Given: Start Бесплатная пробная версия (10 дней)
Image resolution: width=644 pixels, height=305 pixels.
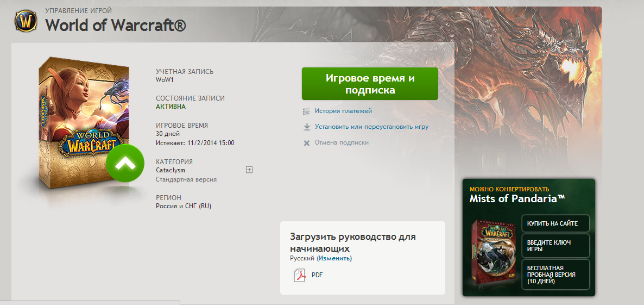Looking at the screenshot, I should click(x=555, y=275).
